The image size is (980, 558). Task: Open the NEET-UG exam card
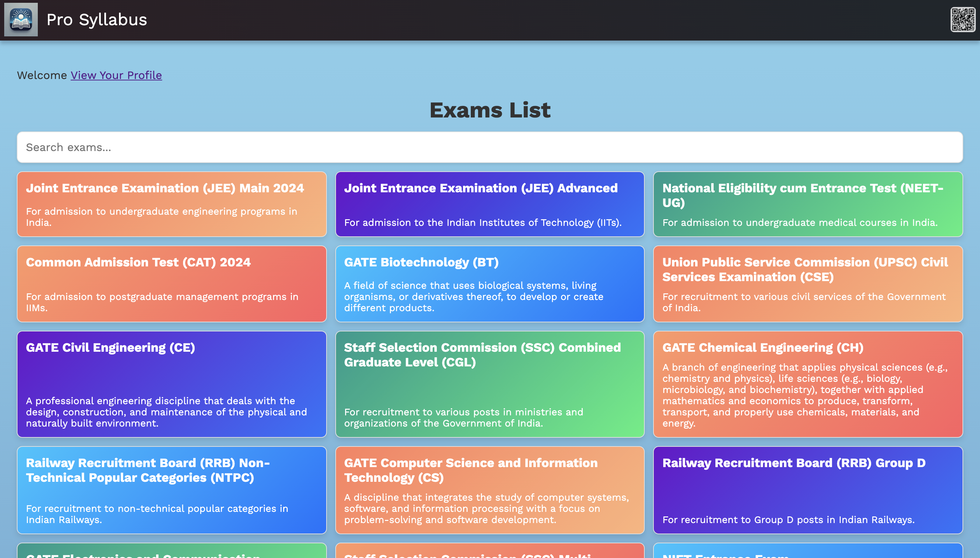coord(808,204)
